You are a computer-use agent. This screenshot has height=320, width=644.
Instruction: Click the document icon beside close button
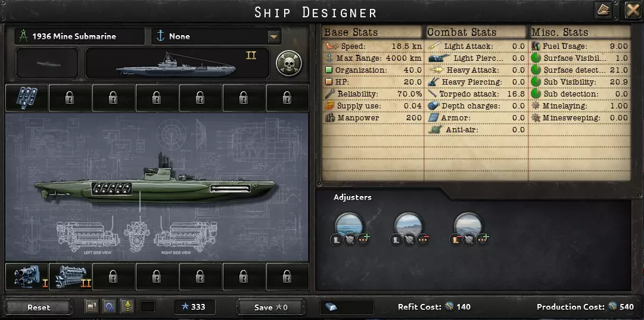603,10
